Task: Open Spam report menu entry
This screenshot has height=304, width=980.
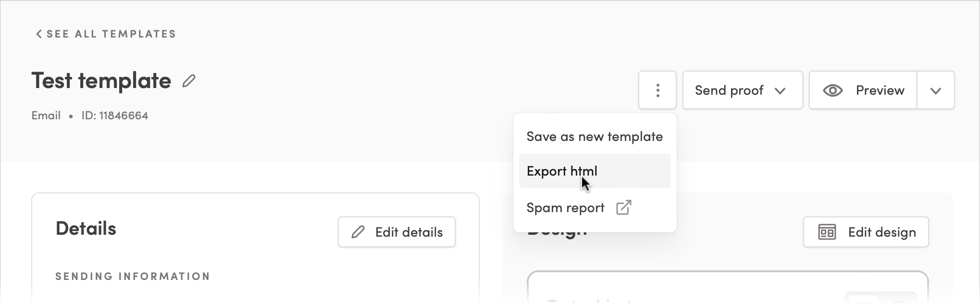Action: (565, 208)
